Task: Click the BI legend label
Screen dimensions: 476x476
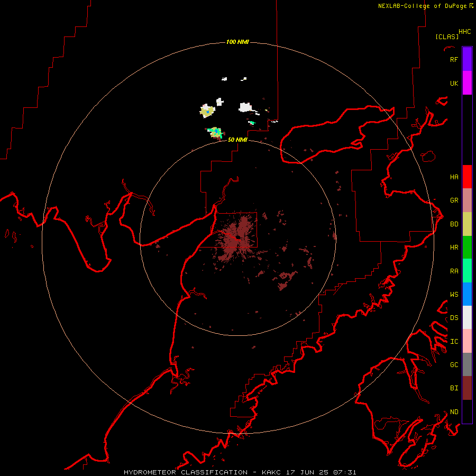Action: pyautogui.click(x=454, y=388)
